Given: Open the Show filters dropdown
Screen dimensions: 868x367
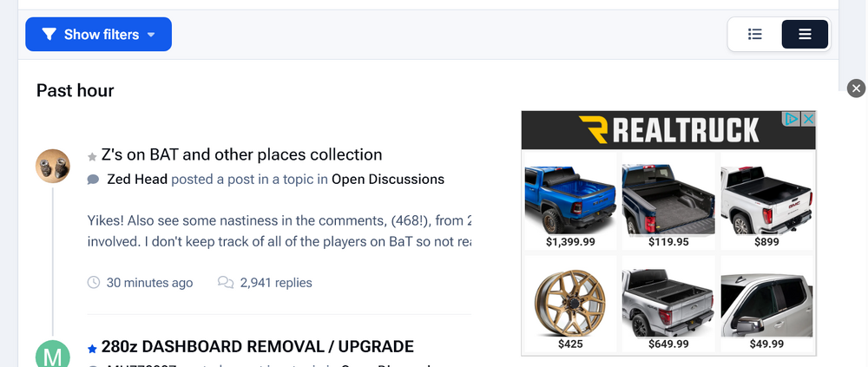Looking at the screenshot, I should [99, 35].
